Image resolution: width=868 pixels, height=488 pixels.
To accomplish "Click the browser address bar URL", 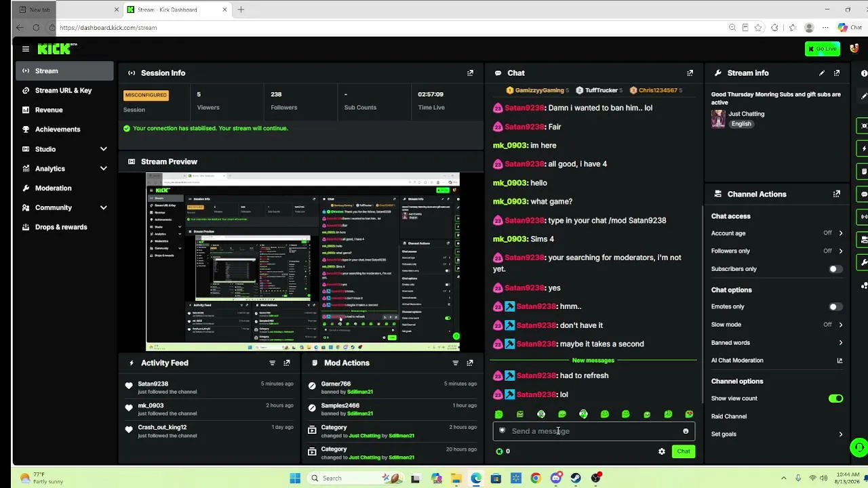I will click(108, 28).
